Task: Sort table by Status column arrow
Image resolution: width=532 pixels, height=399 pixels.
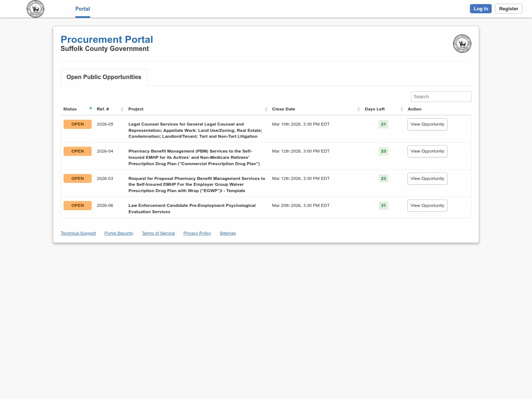Action: click(91, 108)
